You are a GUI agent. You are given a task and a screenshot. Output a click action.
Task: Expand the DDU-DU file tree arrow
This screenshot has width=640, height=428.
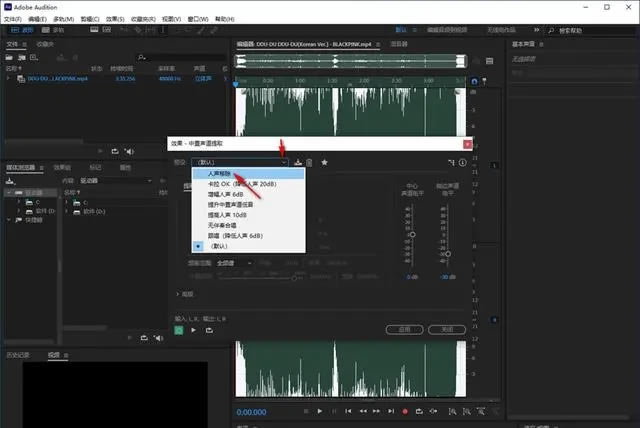(x=8, y=77)
